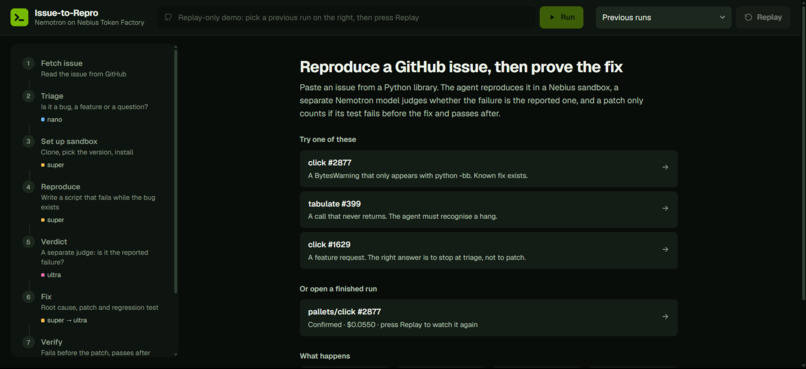This screenshot has width=806, height=369.
Task: Click the circular replay icon
Action: [x=748, y=17]
